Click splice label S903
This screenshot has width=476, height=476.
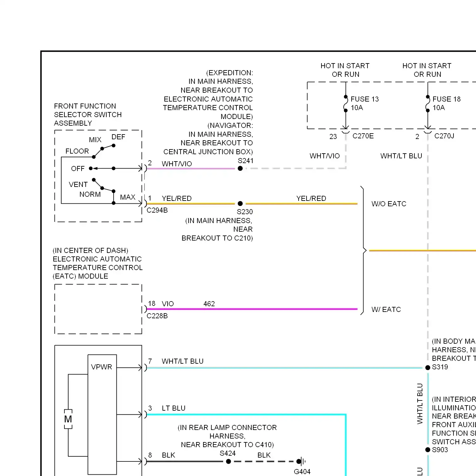coord(440,450)
